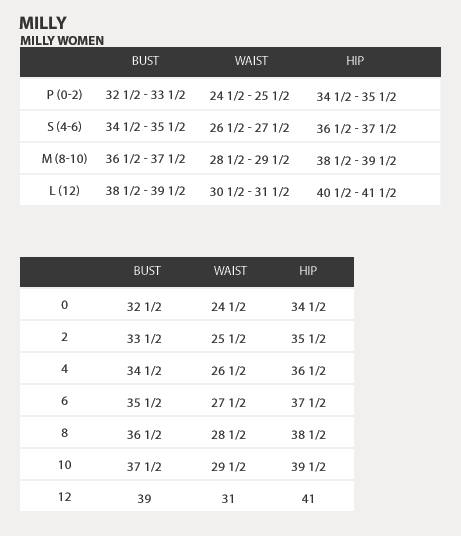Image resolution: width=461 pixels, height=536 pixels.
Task: Select the BUST header in top table
Action: tap(145, 61)
